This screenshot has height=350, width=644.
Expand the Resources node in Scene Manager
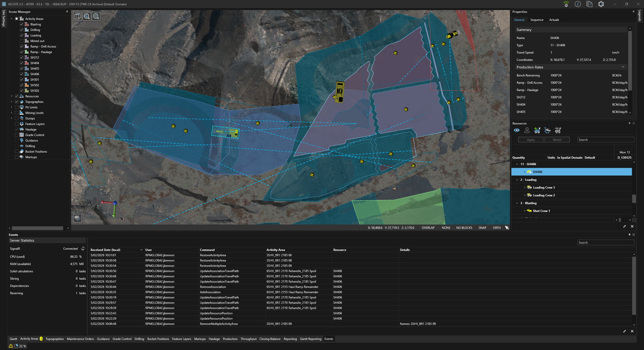11,96
